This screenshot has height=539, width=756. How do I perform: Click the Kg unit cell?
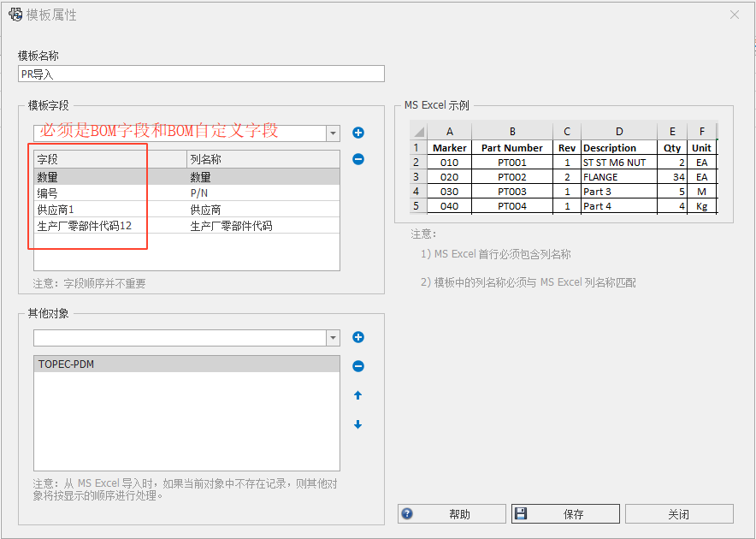(702, 205)
